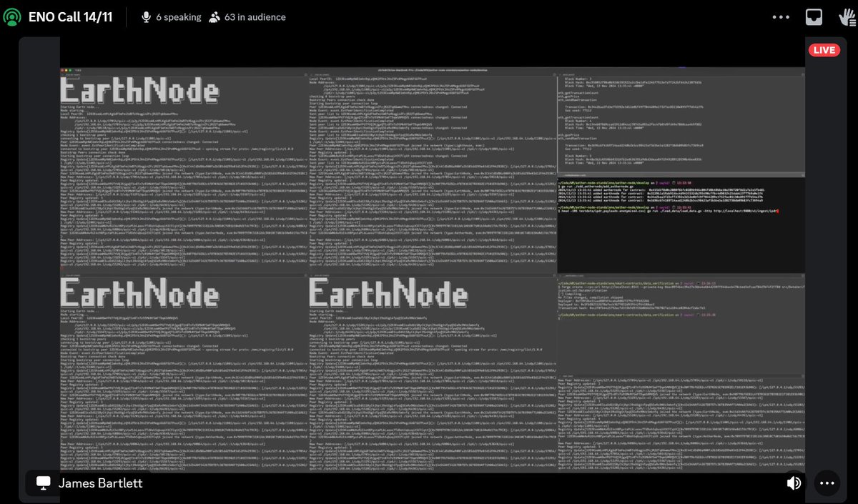This screenshot has height=504, width=858.
Task: Click the bottom-left EarthNode terminal pane
Action: (182, 372)
